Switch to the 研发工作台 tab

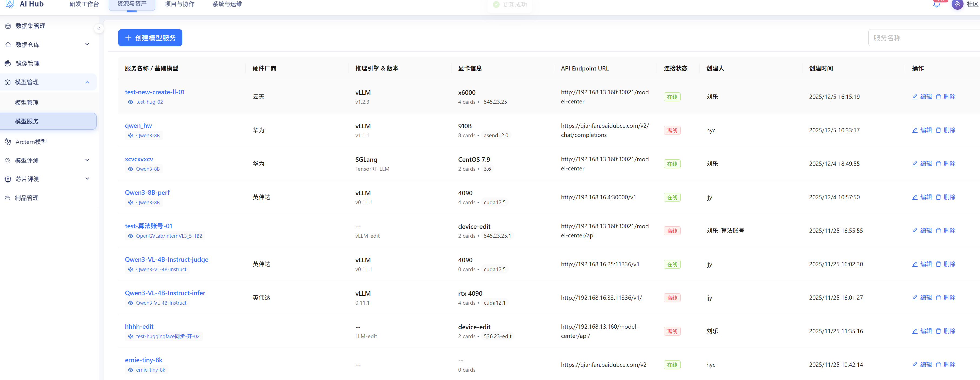pyautogui.click(x=84, y=4)
